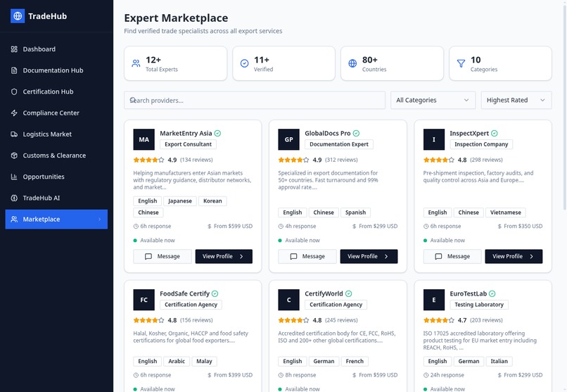Screen dimensions: 567x392
Task: Launch TradeHub AI from sidebar
Action: (56, 198)
